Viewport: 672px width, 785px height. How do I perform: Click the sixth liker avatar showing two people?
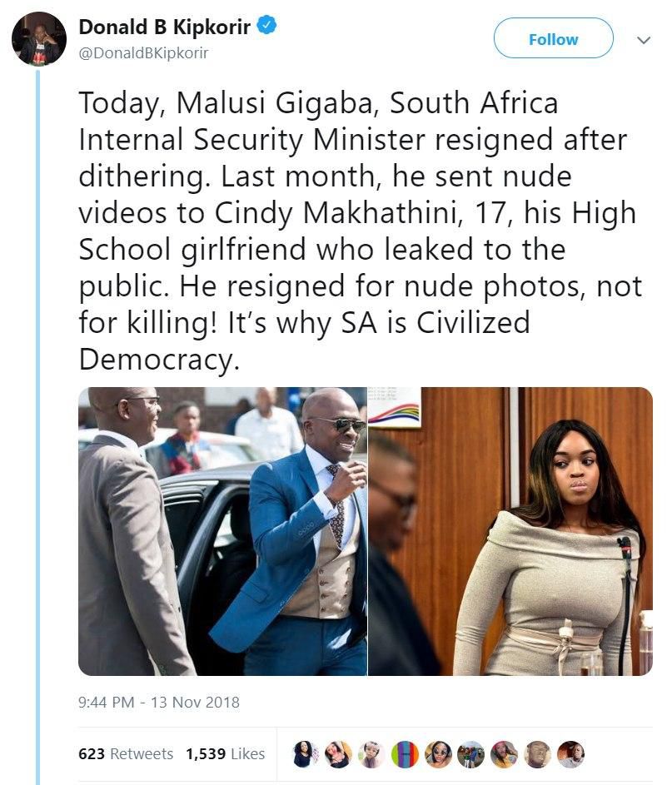point(470,754)
